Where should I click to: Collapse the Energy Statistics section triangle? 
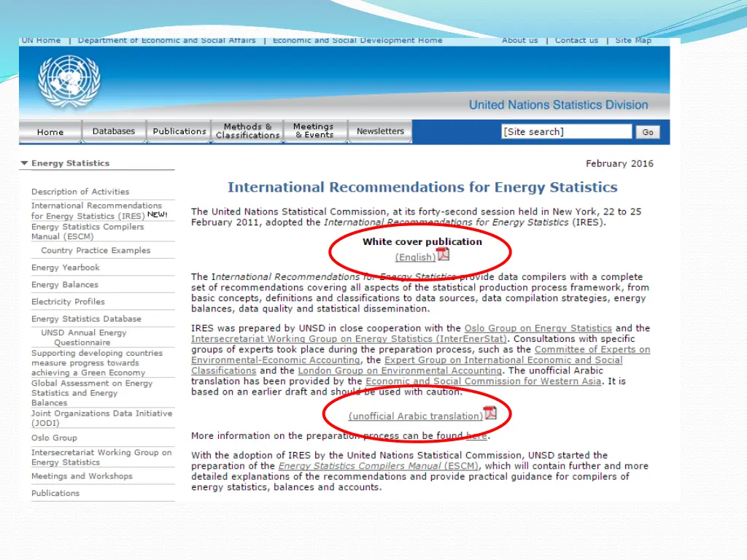tap(24, 163)
